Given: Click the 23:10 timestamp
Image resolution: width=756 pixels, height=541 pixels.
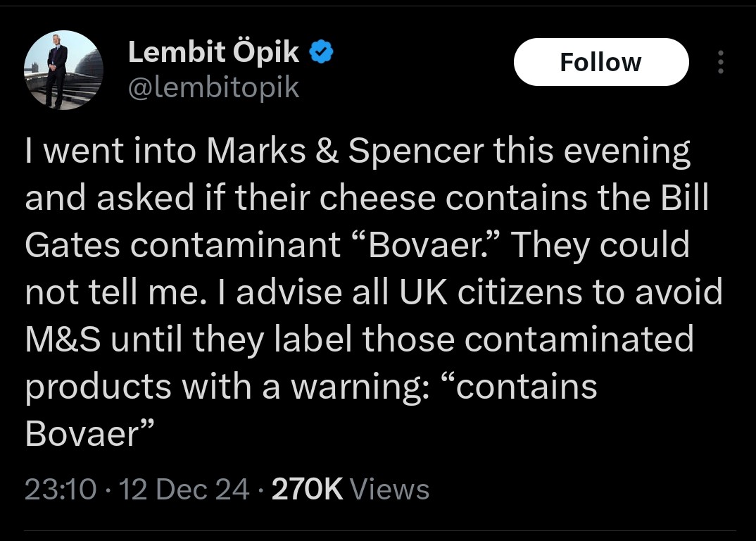Looking at the screenshot, I should (60, 489).
